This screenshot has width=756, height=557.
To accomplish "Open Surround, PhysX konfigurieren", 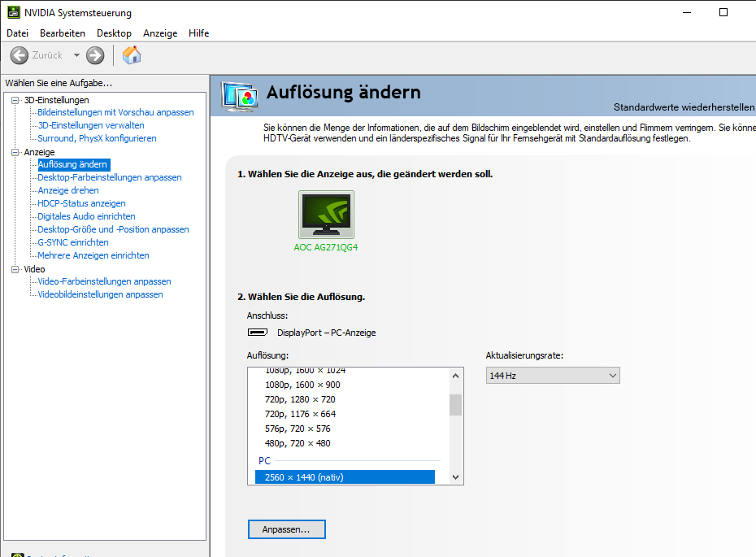I will click(97, 138).
